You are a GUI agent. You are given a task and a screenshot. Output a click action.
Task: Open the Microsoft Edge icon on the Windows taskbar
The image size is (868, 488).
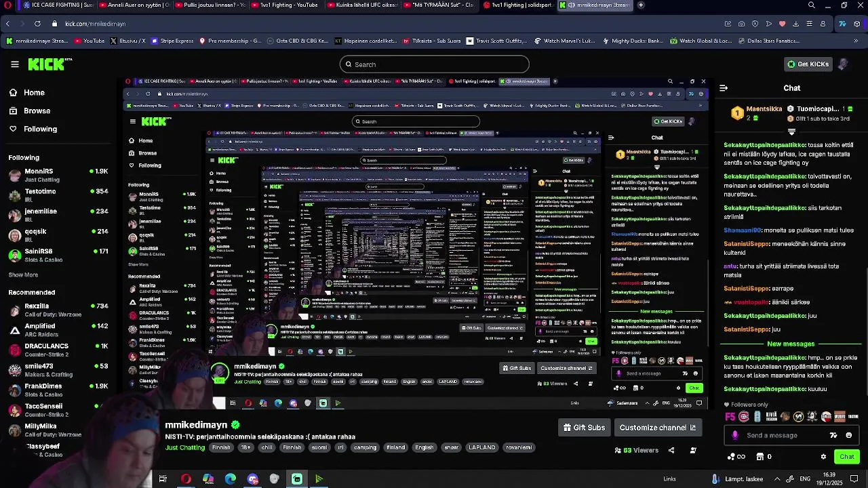coord(231,479)
